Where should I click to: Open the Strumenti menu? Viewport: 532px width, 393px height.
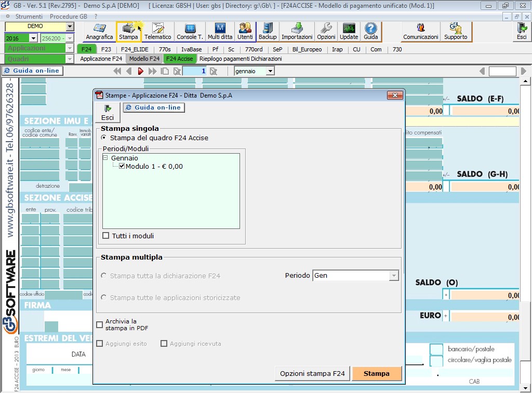29,16
